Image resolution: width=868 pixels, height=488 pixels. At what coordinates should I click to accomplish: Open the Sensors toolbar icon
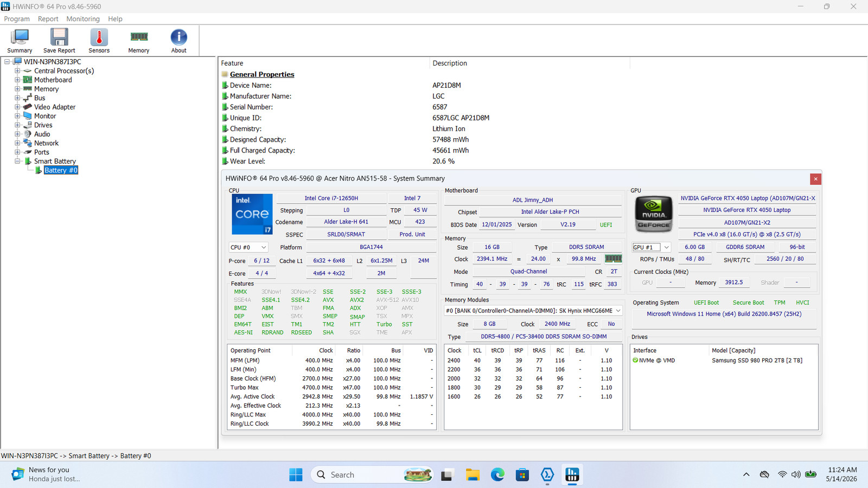[x=99, y=41]
